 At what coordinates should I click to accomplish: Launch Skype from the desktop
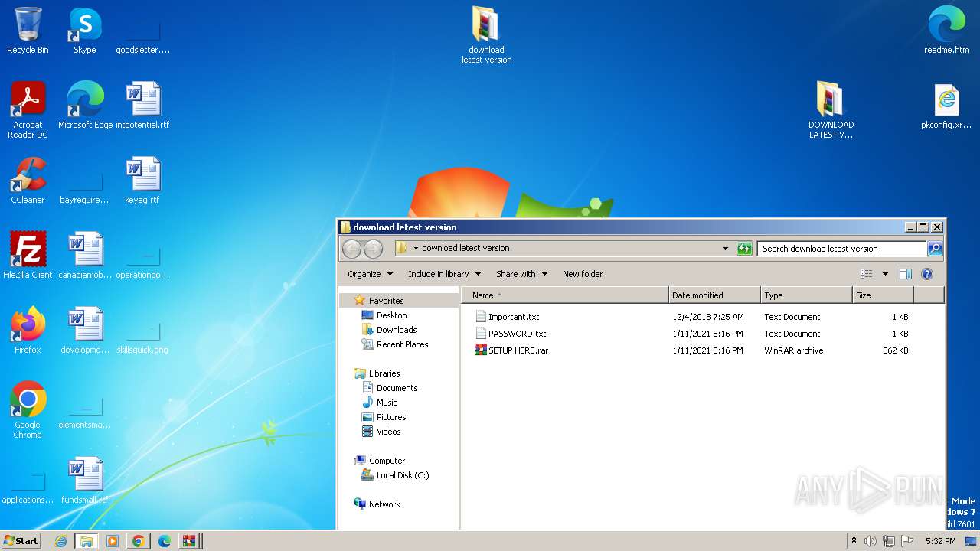(x=85, y=31)
